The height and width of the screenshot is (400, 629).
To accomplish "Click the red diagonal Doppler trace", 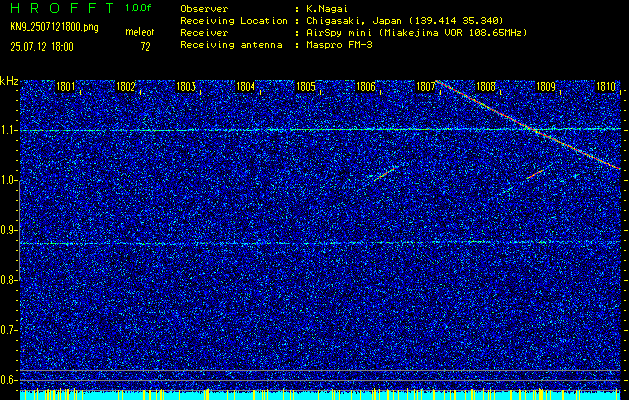I will point(528,125).
